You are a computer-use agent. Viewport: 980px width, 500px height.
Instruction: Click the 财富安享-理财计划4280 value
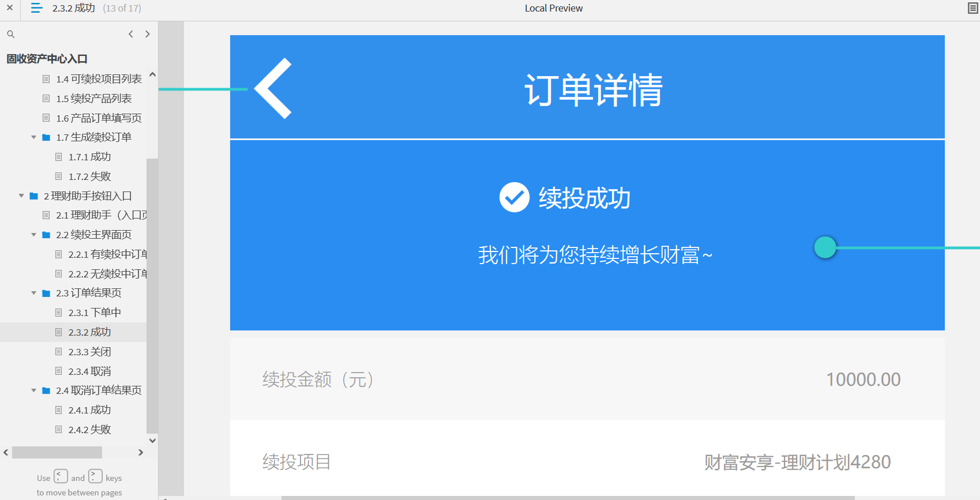tap(797, 462)
